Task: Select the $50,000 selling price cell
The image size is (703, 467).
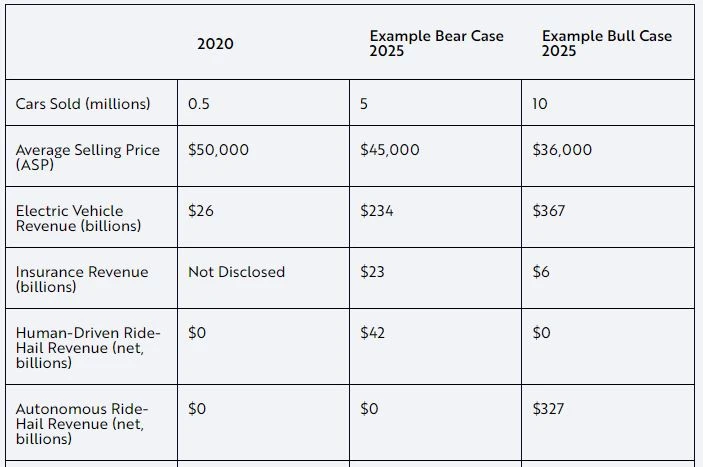Action: [218, 150]
